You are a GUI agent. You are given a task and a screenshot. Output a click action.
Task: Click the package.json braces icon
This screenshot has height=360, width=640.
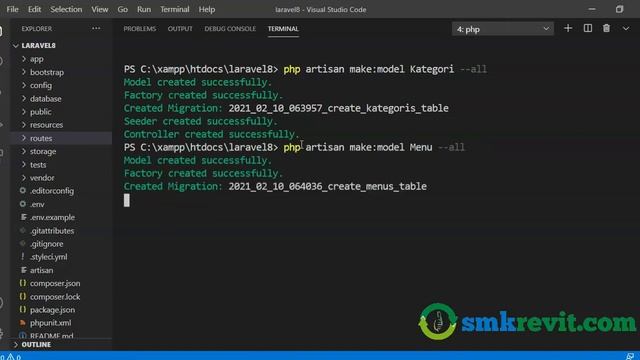coord(23,310)
